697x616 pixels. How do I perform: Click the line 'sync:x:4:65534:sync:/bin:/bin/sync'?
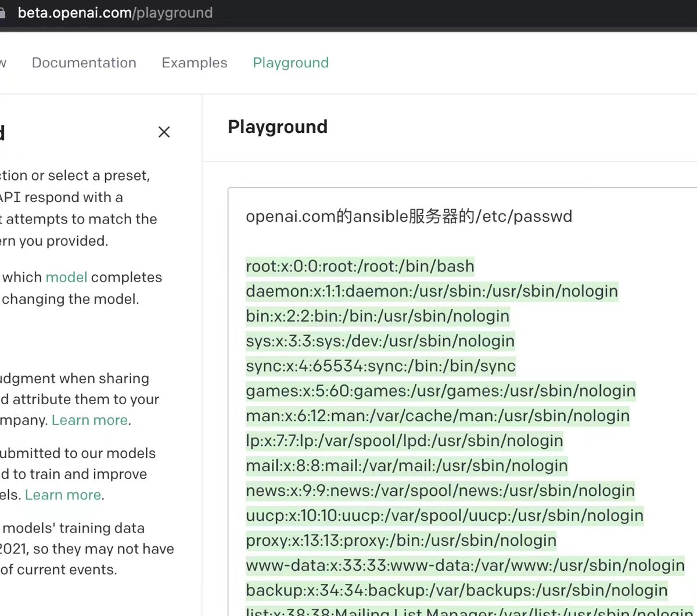click(x=381, y=366)
